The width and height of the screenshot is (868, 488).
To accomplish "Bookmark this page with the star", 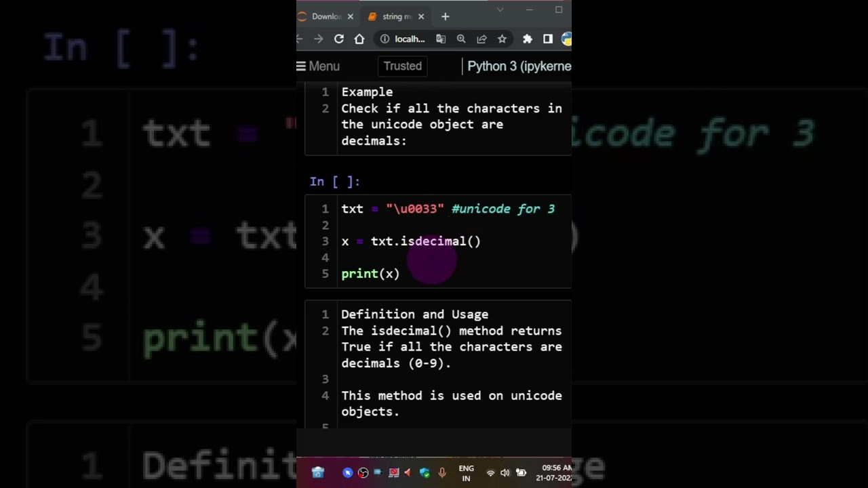I will 502,39.
